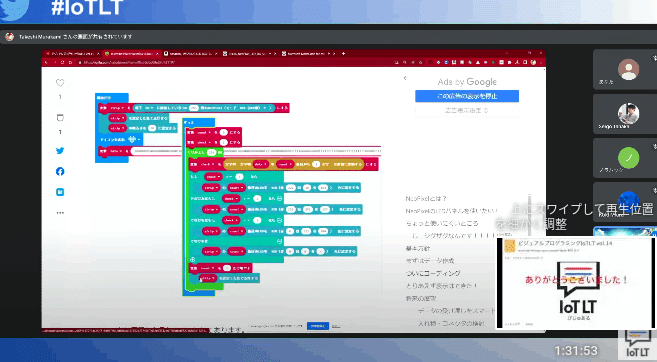Click the browser address bar URL
The height and width of the screenshot is (362, 657).
coord(129,62)
